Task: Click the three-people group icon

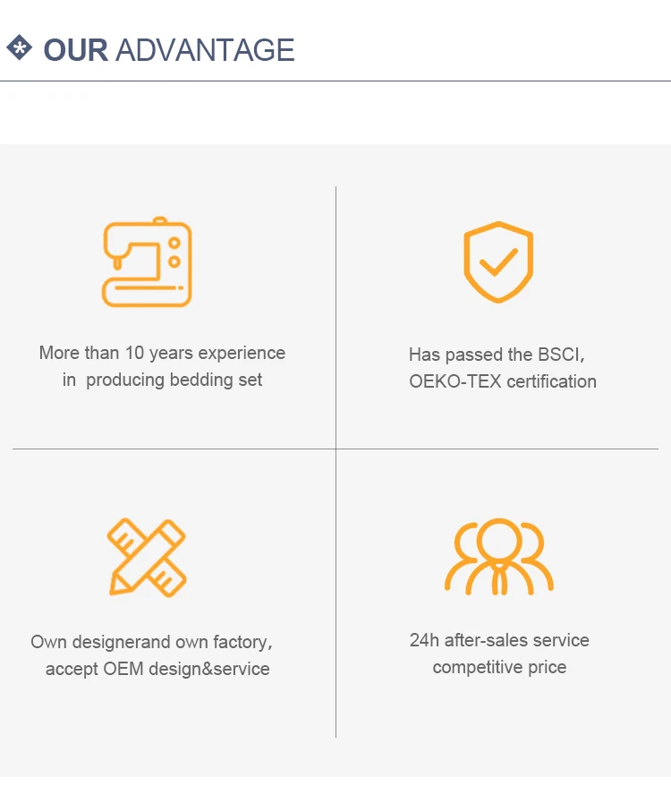Action: click(498, 556)
